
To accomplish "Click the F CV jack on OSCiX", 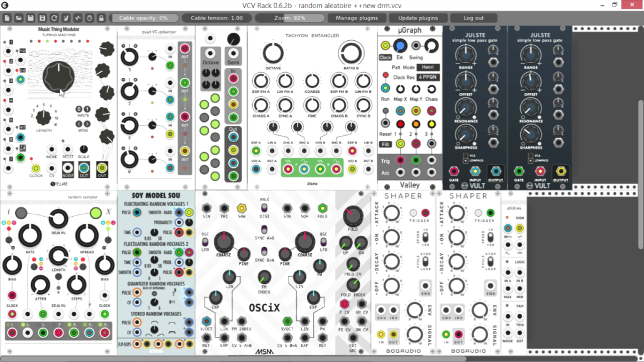I will pyautogui.click(x=344, y=304).
